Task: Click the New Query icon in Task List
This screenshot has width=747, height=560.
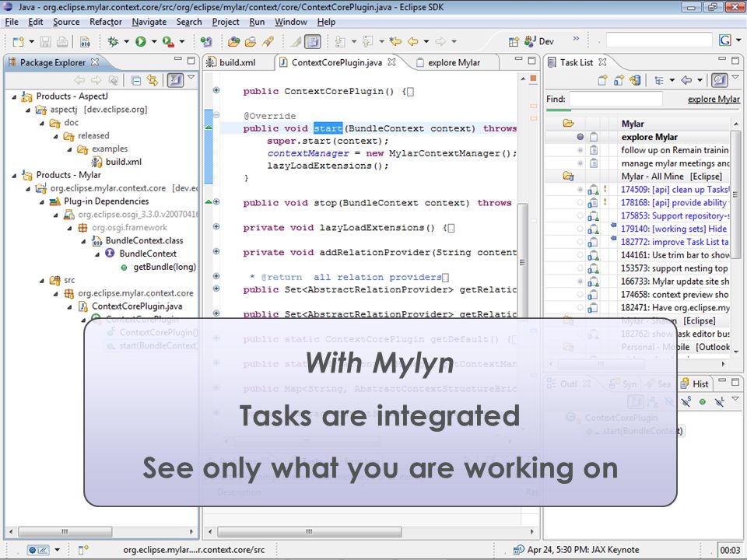Action: click(619, 80)
